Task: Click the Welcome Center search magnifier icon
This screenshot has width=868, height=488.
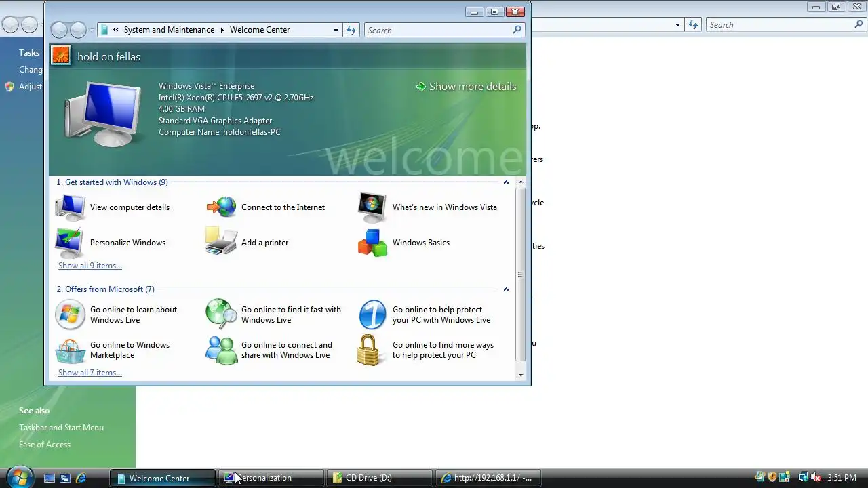Action: click(x=517, y=30)
